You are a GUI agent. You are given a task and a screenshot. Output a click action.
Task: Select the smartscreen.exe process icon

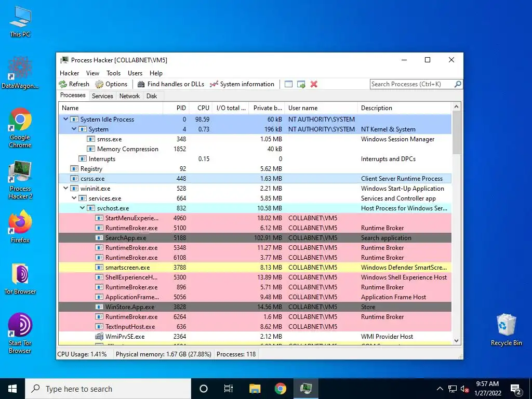tap(99, 268)
